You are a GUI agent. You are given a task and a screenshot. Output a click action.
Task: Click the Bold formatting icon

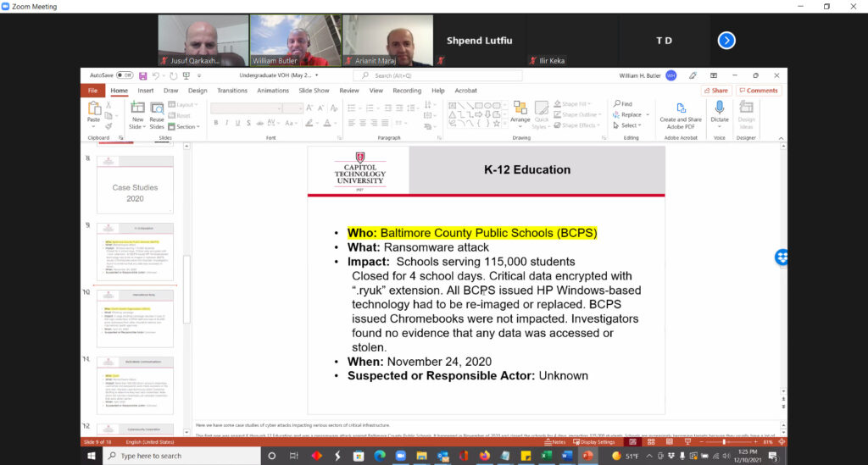pyautogui.click(x=216, y=123)
